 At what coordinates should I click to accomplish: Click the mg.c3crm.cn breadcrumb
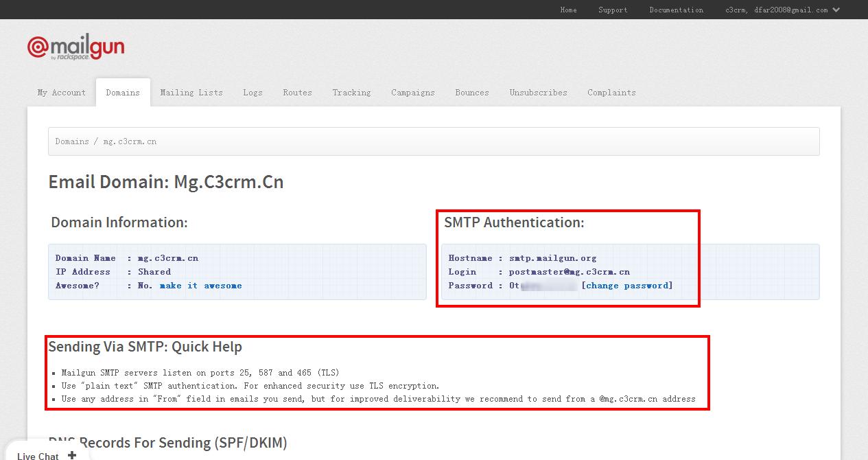(x=130, y=141)
